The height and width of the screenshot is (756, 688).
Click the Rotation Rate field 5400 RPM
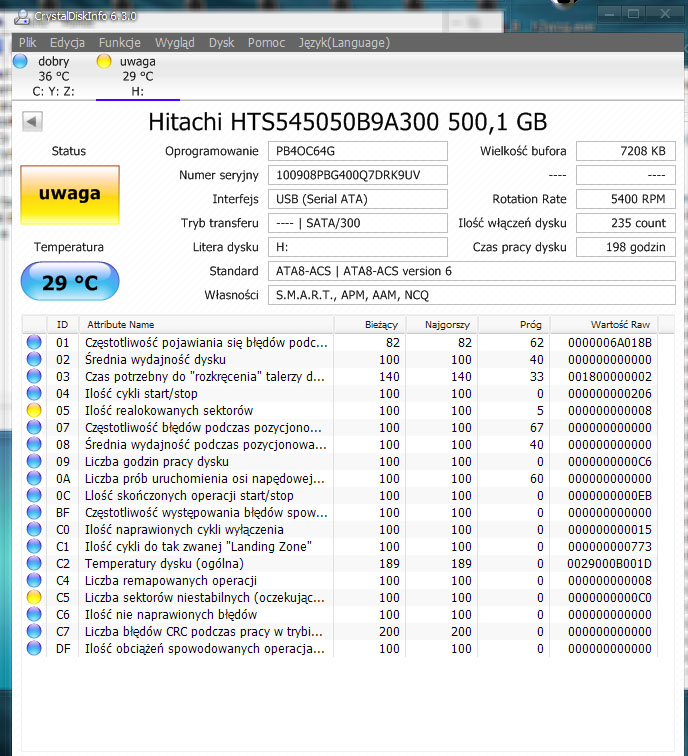626,199
